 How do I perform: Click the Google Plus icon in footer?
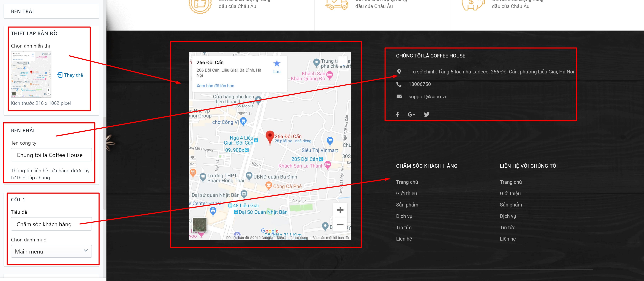tap(411, 114)
